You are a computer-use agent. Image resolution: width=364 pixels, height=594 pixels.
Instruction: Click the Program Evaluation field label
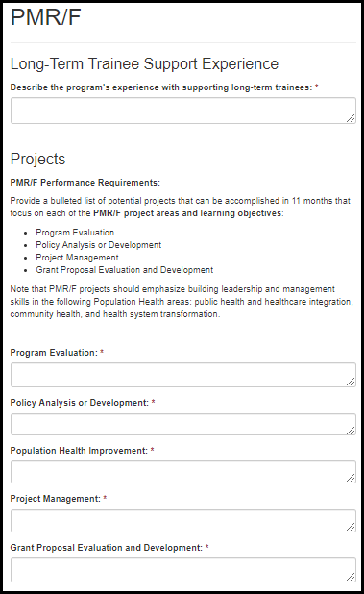[x=54, y=353]
